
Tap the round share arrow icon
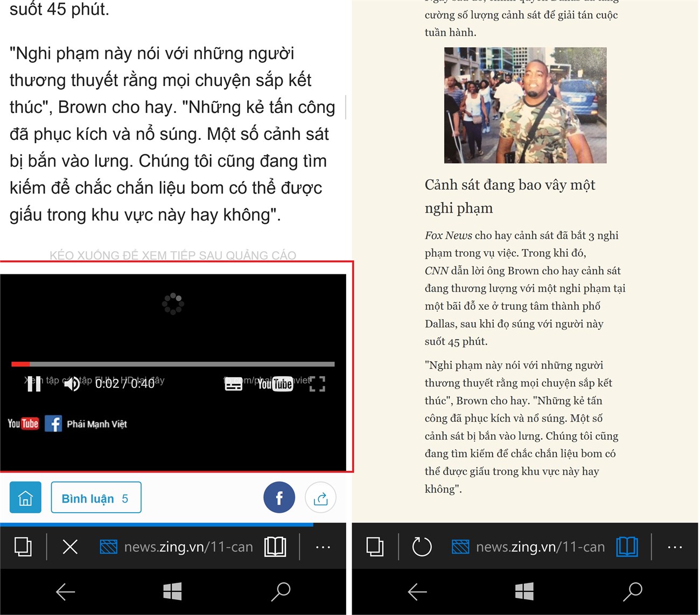click(320, 498)
